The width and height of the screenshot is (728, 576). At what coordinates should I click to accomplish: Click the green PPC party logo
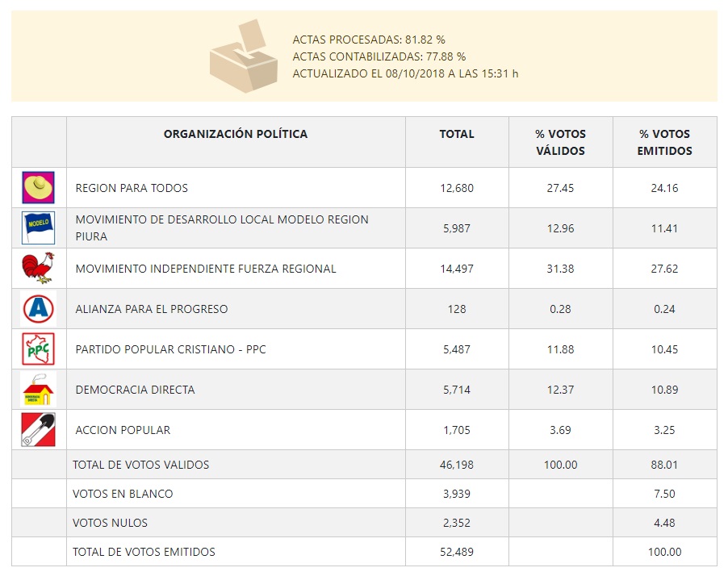tap(38, 349)
